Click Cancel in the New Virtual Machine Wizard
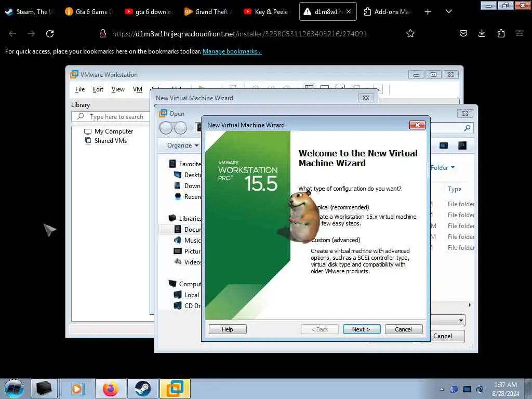The height and width of the screenshot is (399, 532). (403, 329)
